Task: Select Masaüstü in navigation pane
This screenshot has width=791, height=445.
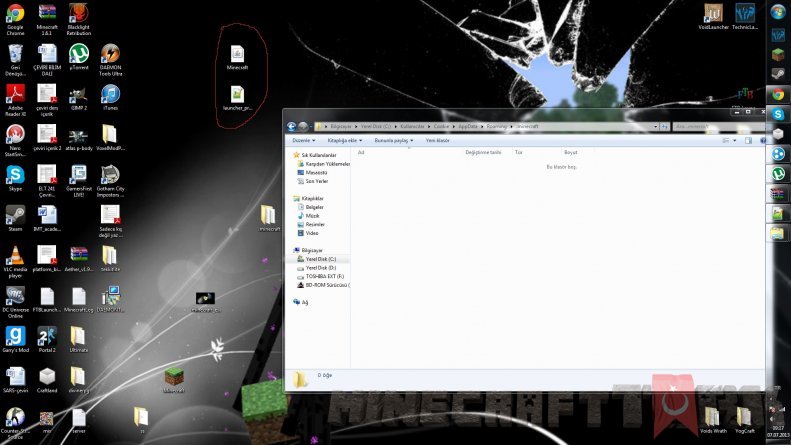Action: coord(312,173)
